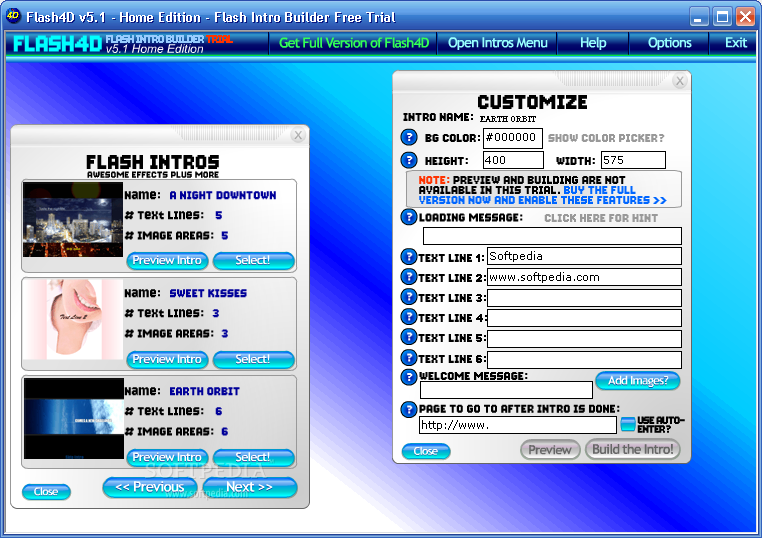
Task: Close the Flash Intros panel with the X icon
Action: click(x=298, y=135)
